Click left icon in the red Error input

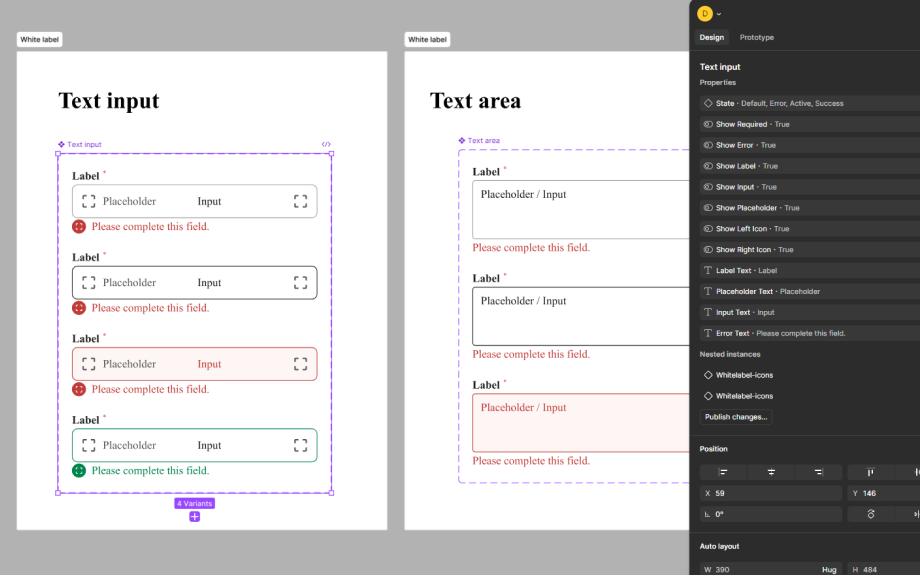pyautogui.click(x=89, y=364)
